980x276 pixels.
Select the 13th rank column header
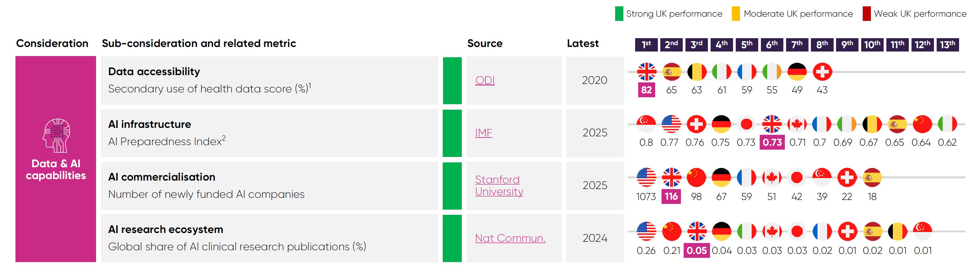pyautogui.click(x=947, y=45)
